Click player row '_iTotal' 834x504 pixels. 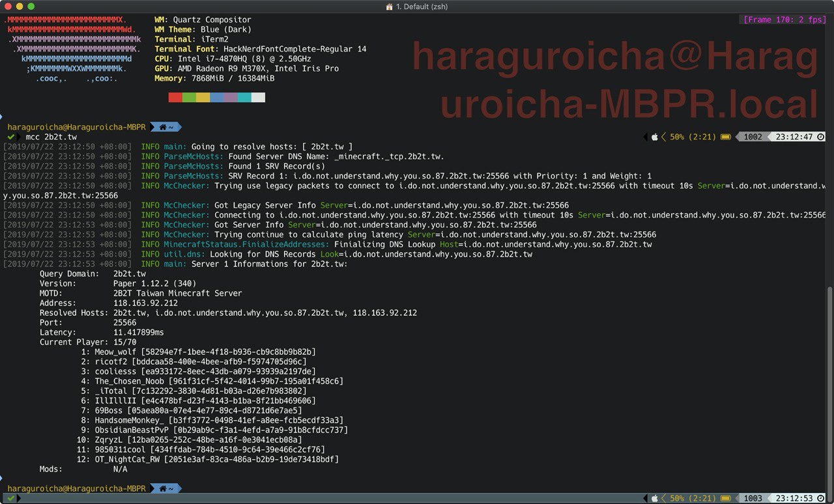tap(194, 391)
